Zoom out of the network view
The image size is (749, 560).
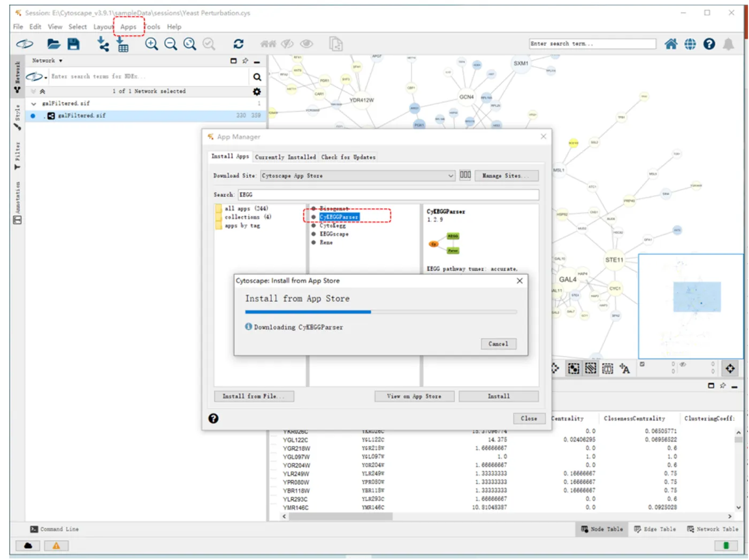(171, 44)
